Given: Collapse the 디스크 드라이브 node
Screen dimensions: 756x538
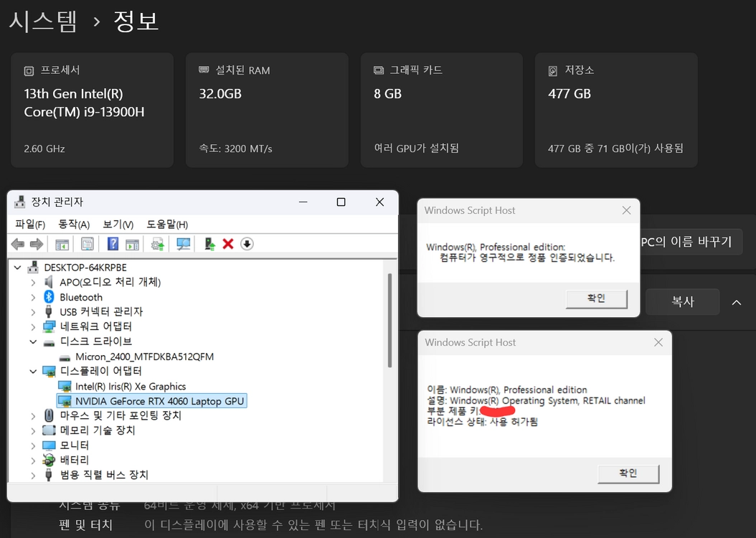Looking at the screenshot, I should click(33, 341).
